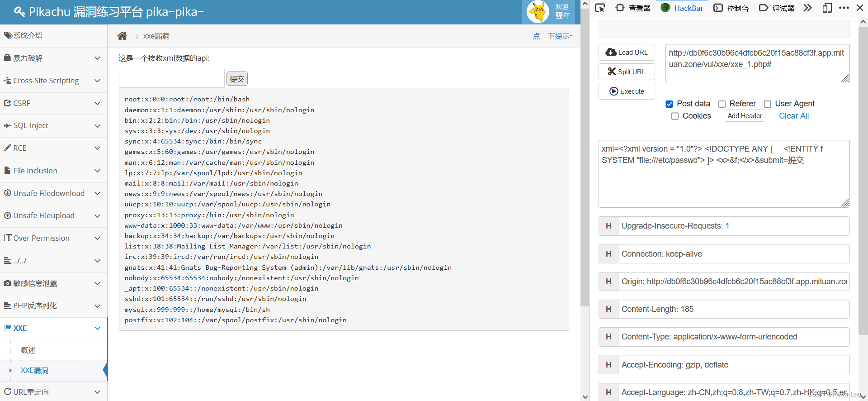Screen dimensions: 868x401
Task: Click the RCE pencil icon
Action: click(x=7, y=148)
